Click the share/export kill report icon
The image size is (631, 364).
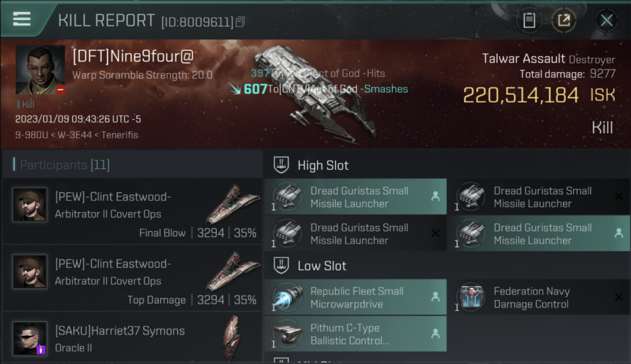click(564, 20)
